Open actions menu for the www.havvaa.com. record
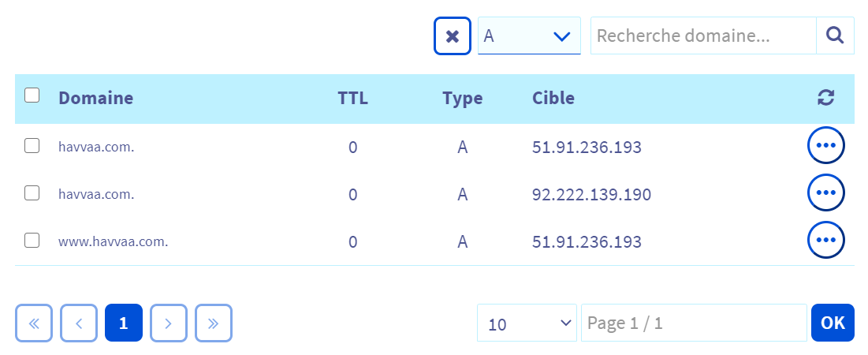Viewport: 868px width, 355px height. pos(825,241)
